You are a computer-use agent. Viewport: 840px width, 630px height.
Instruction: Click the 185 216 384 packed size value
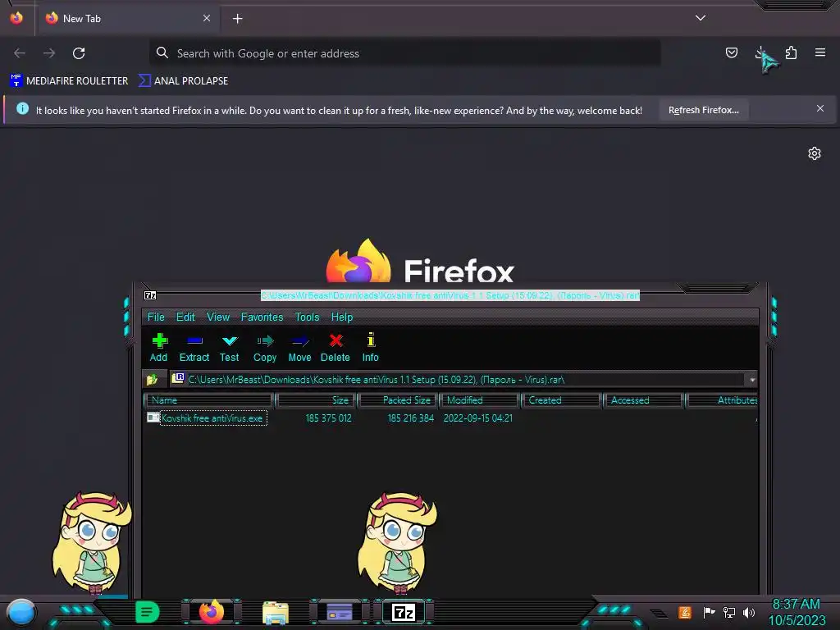(x=411, y=418)
